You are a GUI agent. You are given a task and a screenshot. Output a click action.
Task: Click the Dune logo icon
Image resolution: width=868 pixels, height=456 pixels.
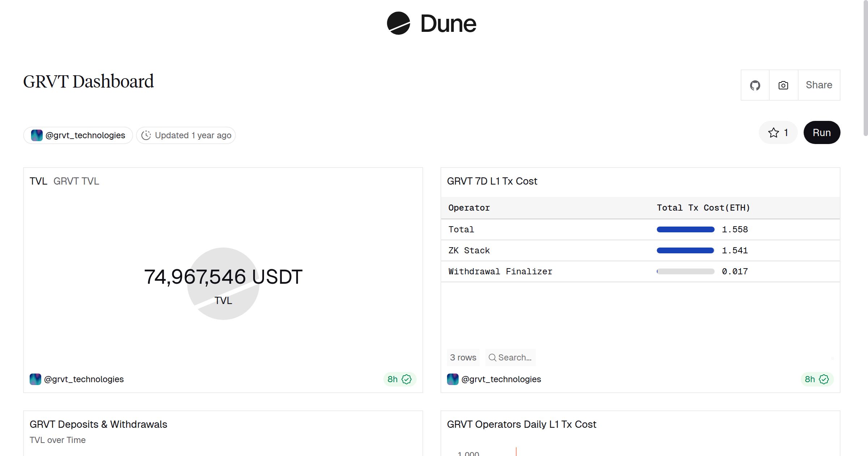pos(398,24)
